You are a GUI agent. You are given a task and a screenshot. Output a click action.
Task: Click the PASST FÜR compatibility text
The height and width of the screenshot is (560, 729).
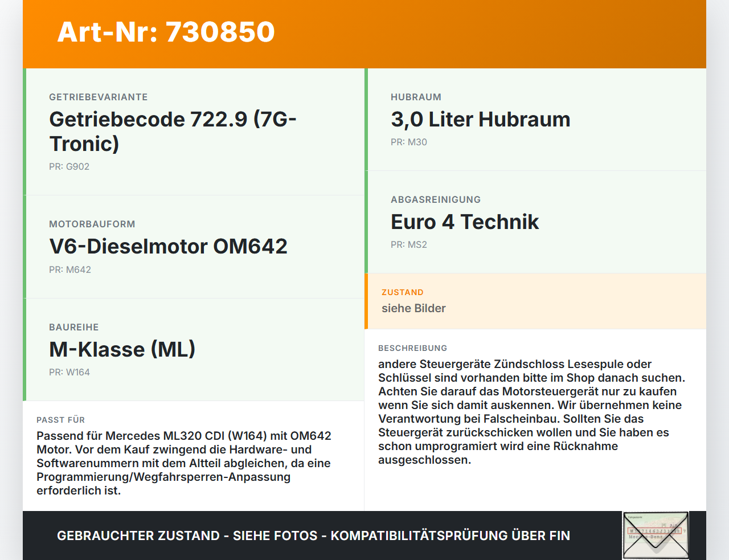[184, 463]
